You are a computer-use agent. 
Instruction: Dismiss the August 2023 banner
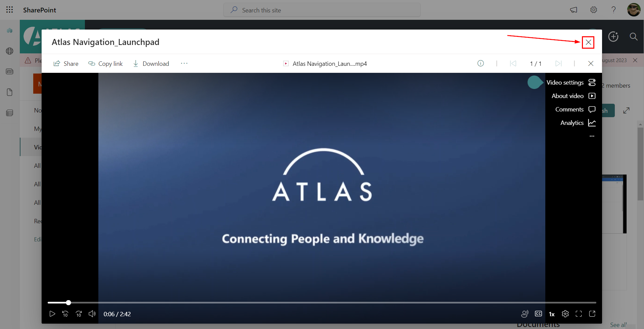[x=635, y=60]
